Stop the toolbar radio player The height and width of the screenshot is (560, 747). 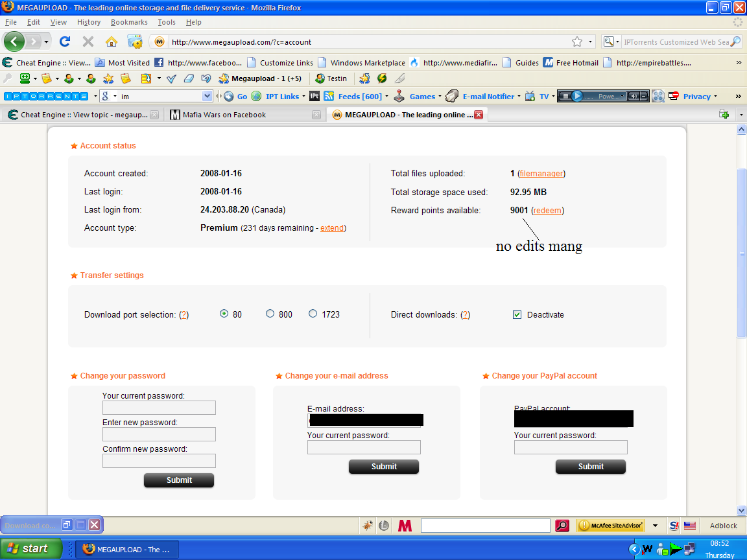(x=565, y=96)
